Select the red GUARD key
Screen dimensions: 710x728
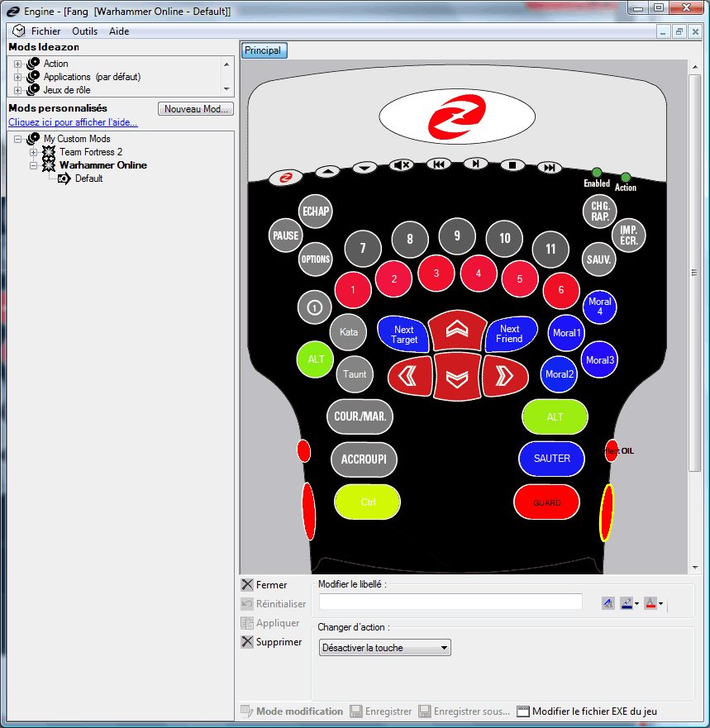click(546, 502)
